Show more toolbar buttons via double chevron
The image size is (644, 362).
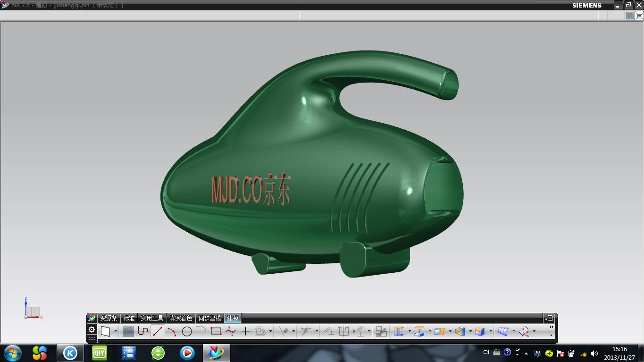click(551, 327)
